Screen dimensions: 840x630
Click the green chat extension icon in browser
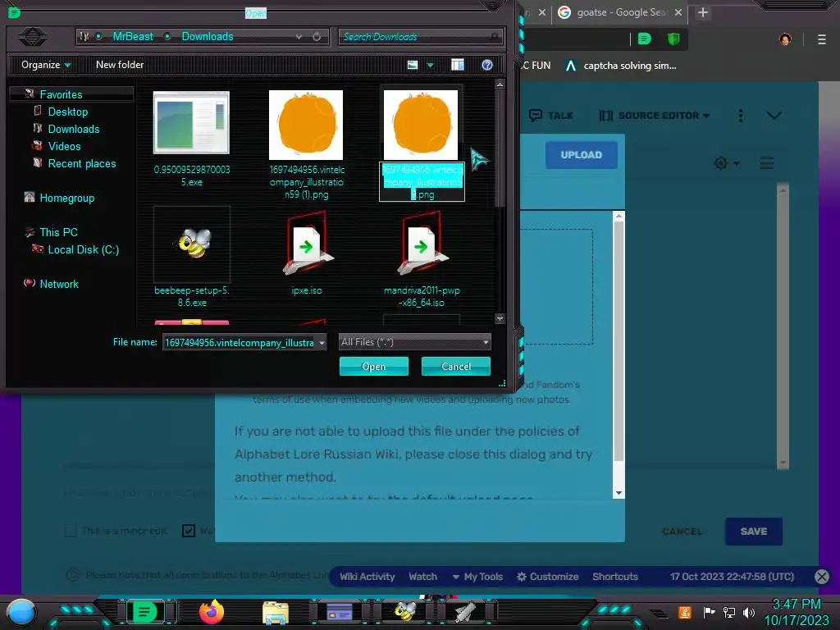pyautogui.click(x=645, y=39)
